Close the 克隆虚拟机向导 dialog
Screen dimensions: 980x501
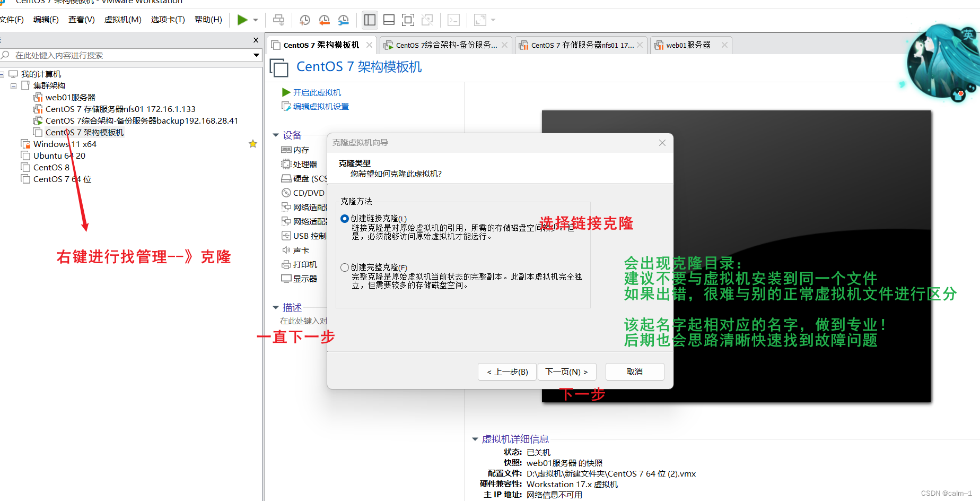(662, 143)
